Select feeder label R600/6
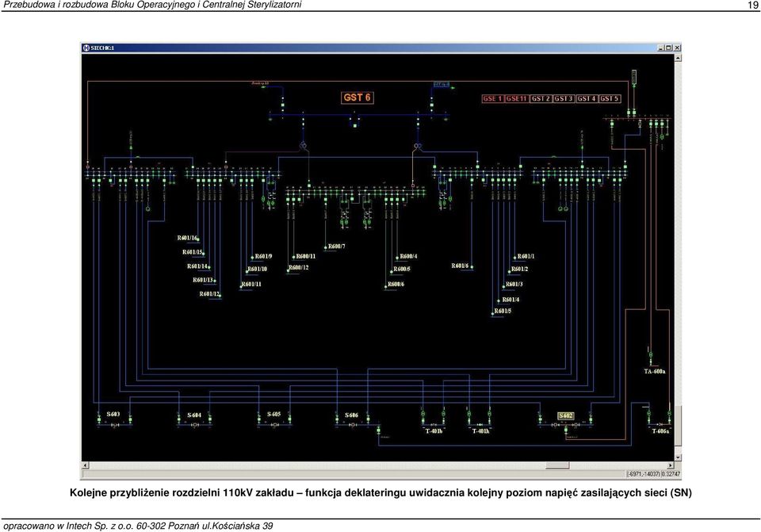This screenshot has height=532, width=761. pos(396,284)
